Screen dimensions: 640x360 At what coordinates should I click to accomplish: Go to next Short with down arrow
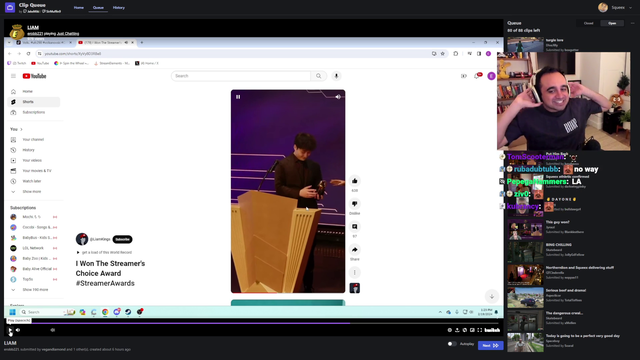coord(491,296)
